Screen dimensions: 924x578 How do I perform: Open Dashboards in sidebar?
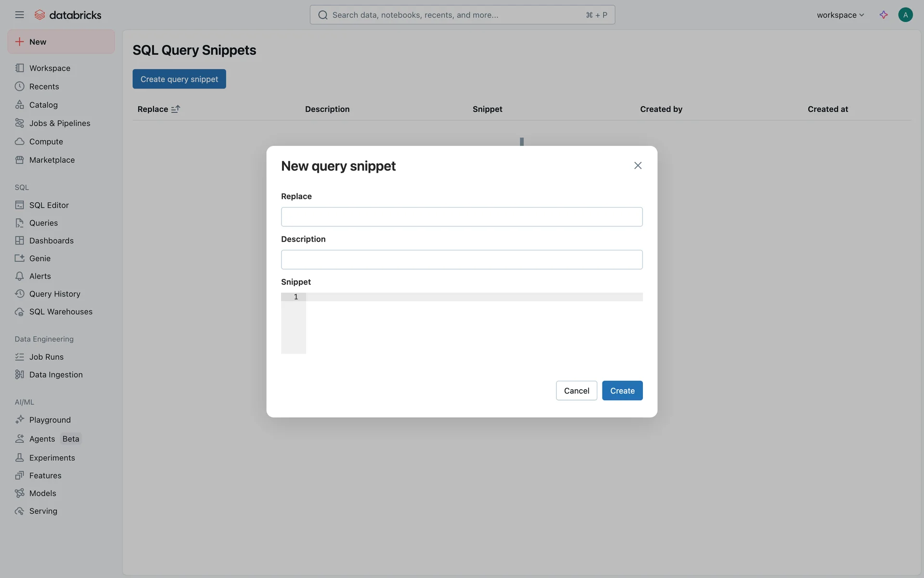[51, 241]
